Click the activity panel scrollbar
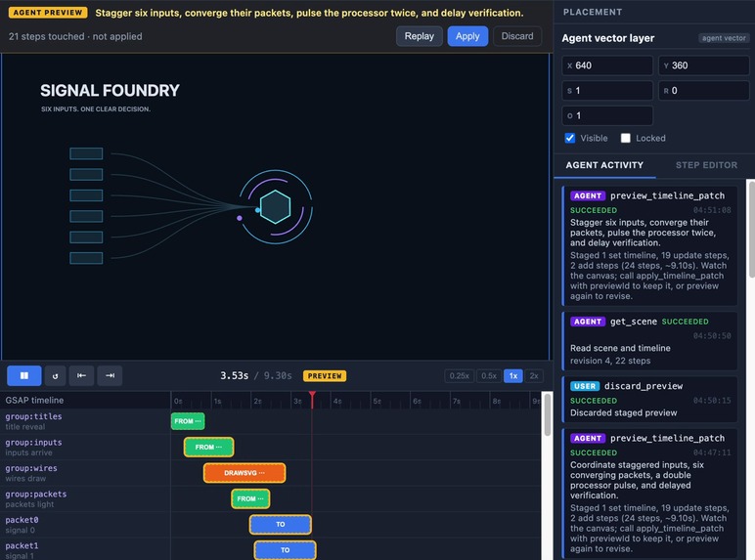This screenshot has width=755, height=560. [x=751, y=229]
